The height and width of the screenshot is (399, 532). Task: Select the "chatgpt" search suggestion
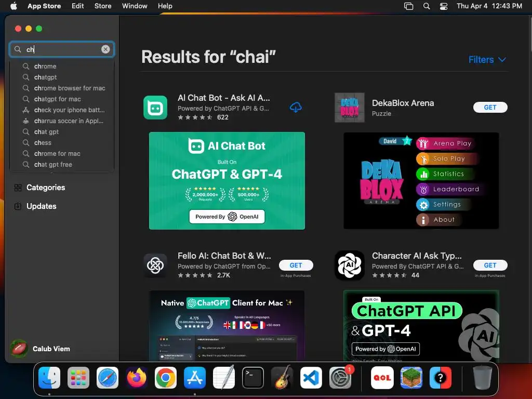click(x=62, y=77)
